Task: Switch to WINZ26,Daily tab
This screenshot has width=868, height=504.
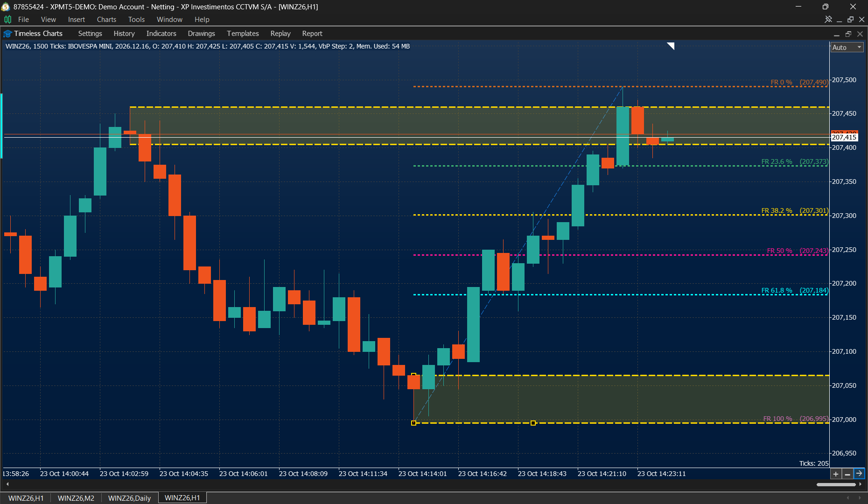Action: click(x=129, y=498)
